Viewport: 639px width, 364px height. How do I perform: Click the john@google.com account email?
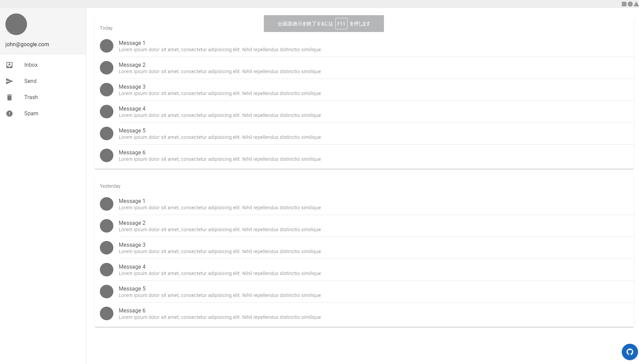pos(27,44)
